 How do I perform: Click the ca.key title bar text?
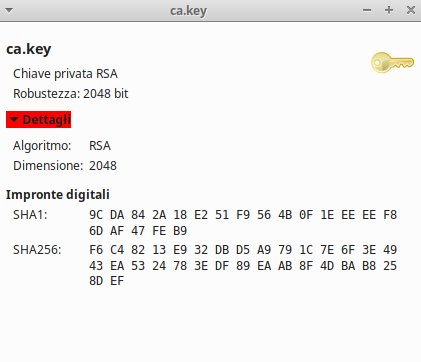coord(189,11)
